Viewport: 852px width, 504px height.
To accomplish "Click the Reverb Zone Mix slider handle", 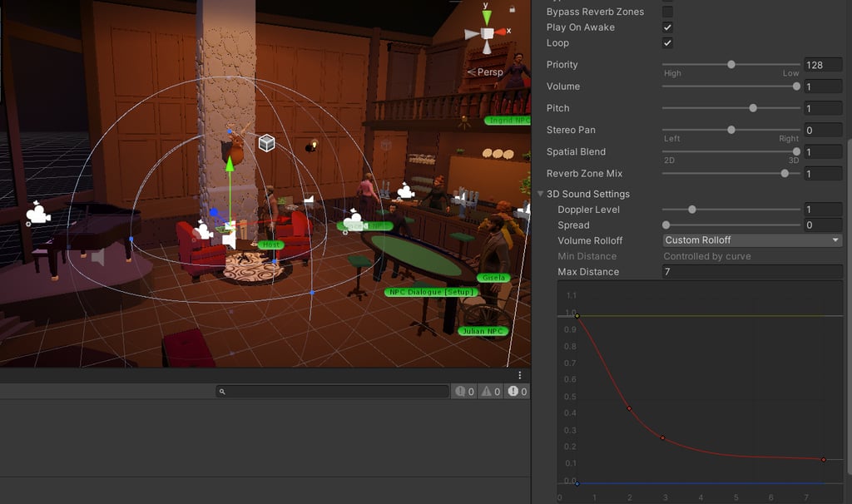I will pos(785,173).
